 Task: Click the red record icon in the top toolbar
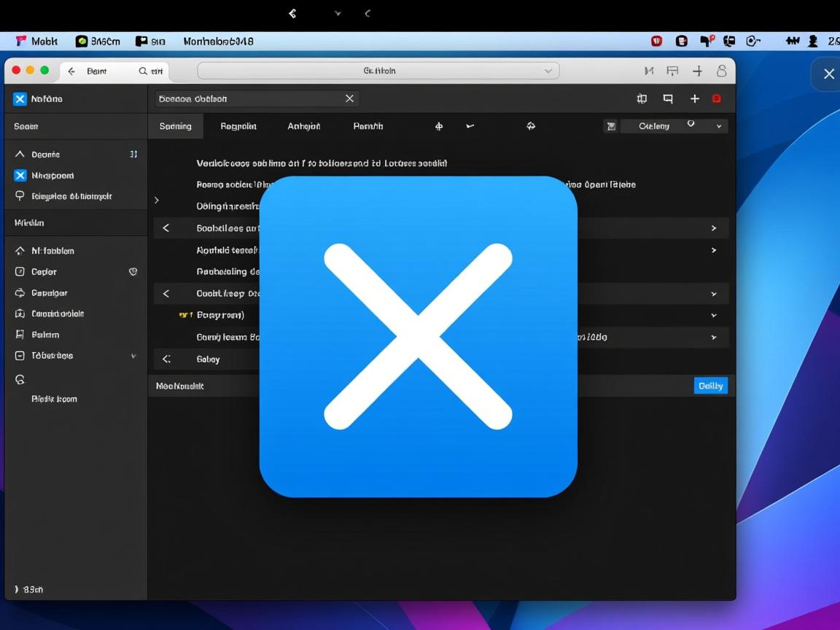point(717,98)
